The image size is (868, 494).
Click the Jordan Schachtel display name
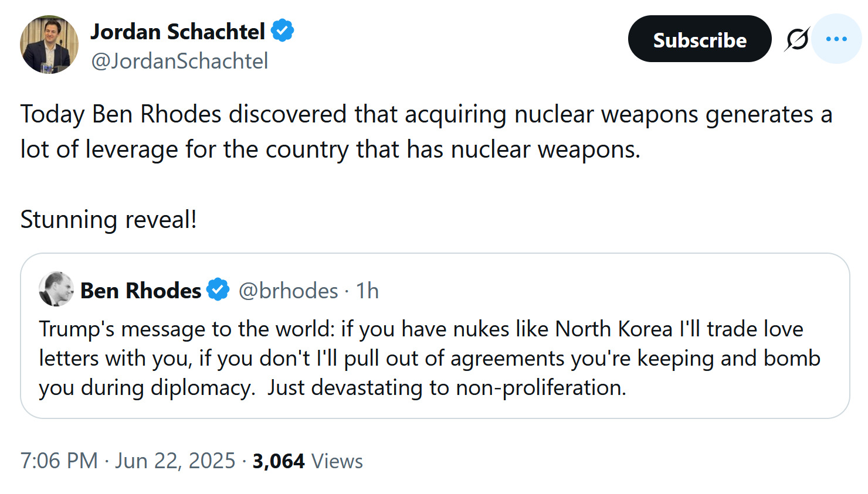(178, 32)
